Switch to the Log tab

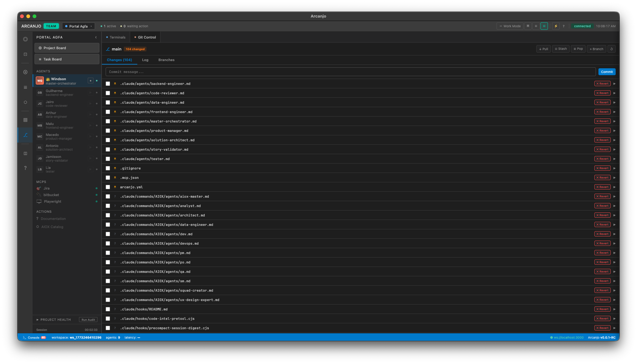(x=145, y=60)
